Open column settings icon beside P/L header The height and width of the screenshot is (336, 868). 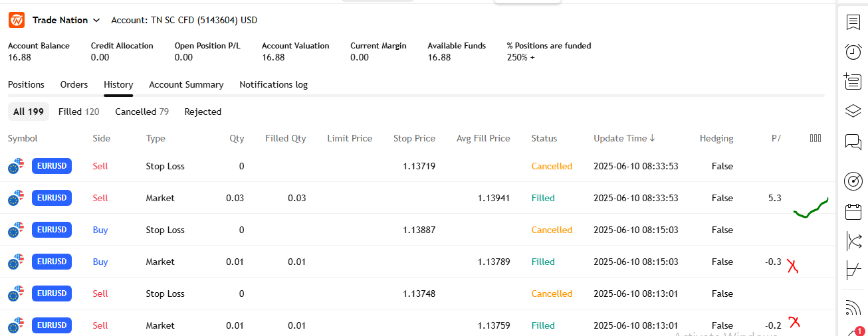[815, 138]
